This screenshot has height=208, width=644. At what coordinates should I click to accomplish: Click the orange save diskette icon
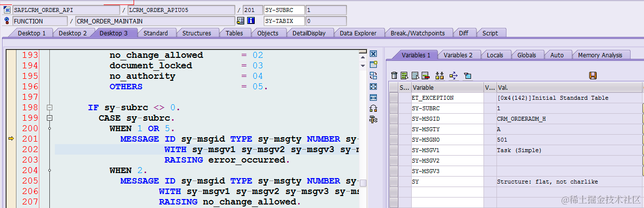point(593,75)
